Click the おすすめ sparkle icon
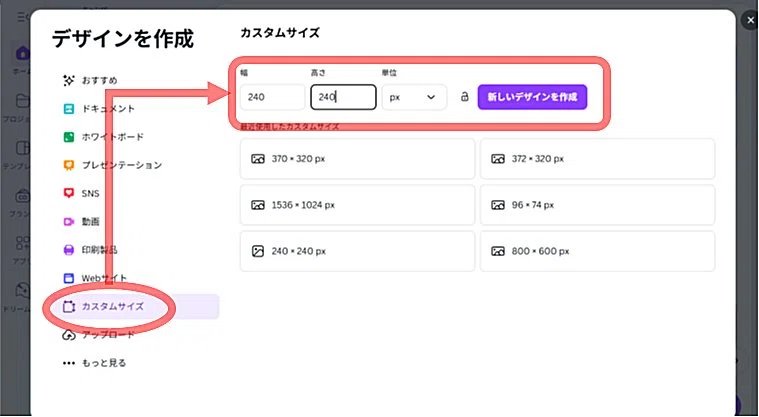 coord(69,80)
